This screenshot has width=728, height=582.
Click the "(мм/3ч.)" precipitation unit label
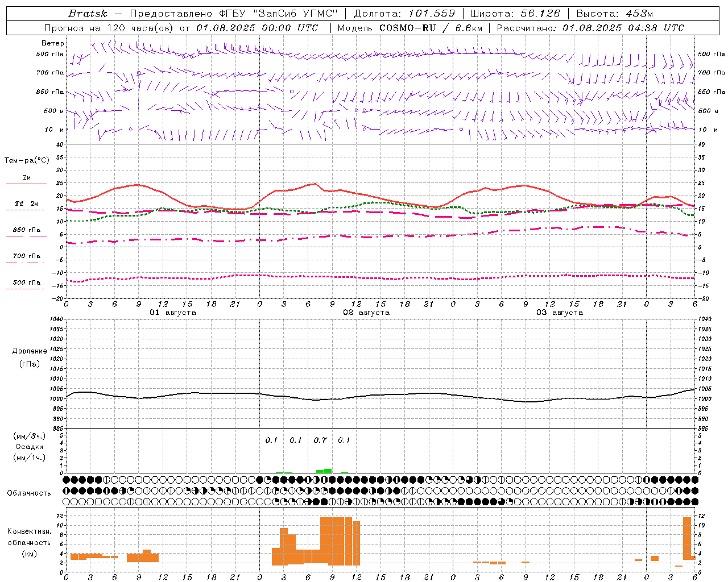pyautogui.click(x=30, y=436)
